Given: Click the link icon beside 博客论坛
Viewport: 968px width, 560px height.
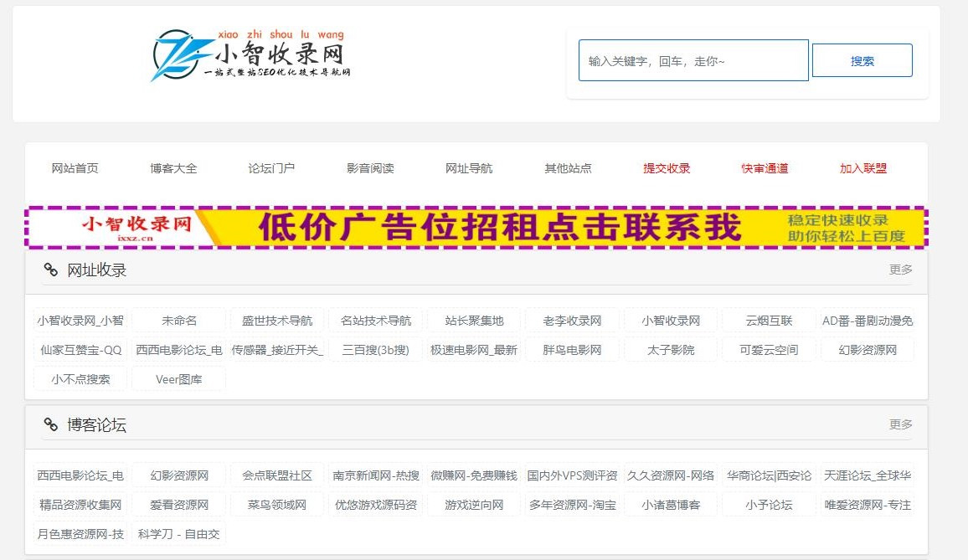Looking at the screenshot, I should click(51, 425).
